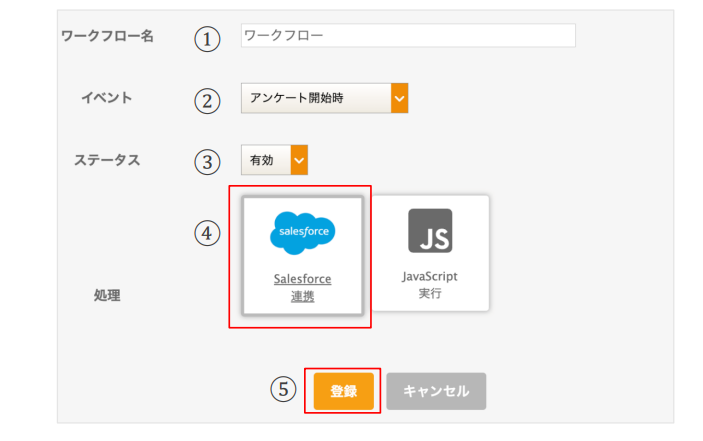Open the アンケート開始時 event combo box
Image resolution: width=703 pixels, height=441 pixels.
coord(325,98)
